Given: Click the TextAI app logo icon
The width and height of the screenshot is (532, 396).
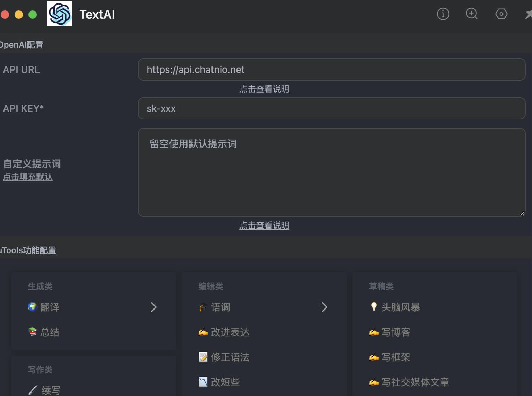Looking at the screenshot, I should (x=60, y=14).
